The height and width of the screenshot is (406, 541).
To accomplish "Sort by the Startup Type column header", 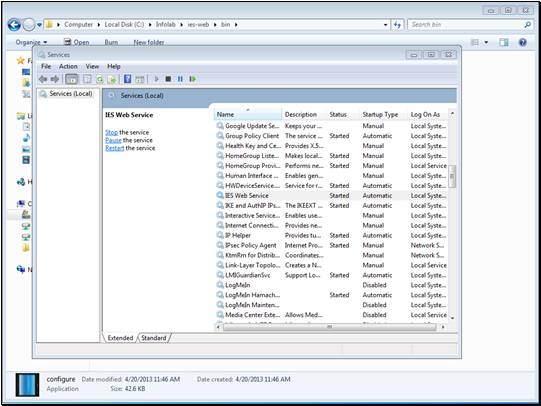I will pyautogui.click(x=384, y=114).
